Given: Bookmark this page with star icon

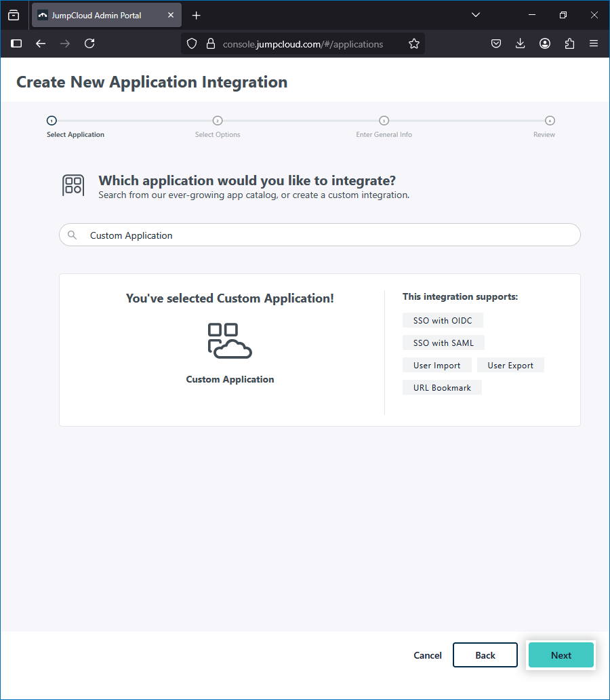Looking at the screenshot, I should point(414,43).
